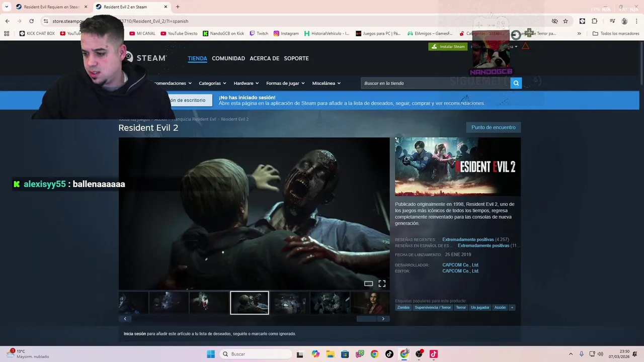Image resolution: width=644 pixels, height=362 pixels.
Task: Open OBS Studio from the taskbar
Action: 419,354
